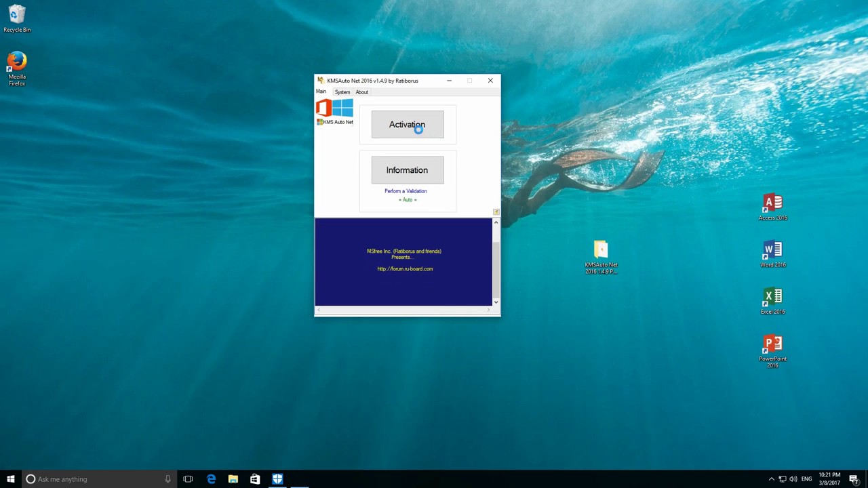This screenshot has height=488, width=868.
Task: Select the PowerPoint 2016 desktop shortcut
Action: [772, 352]
